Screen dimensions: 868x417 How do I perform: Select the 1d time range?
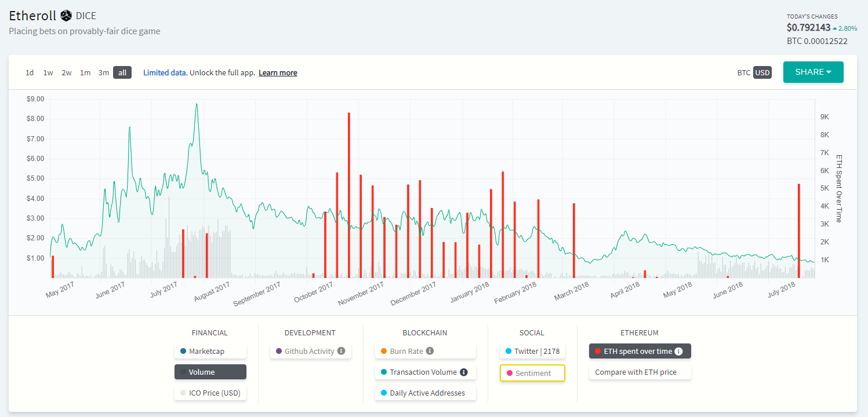30,72
